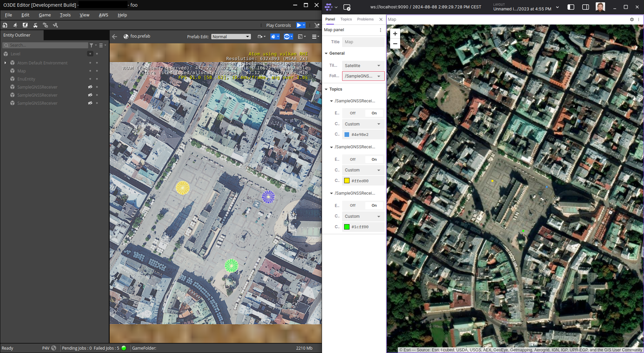Viewport: 644px width, 353px height.
Task: Open the Map panel settings gear
Action: [x=631, y=19]
